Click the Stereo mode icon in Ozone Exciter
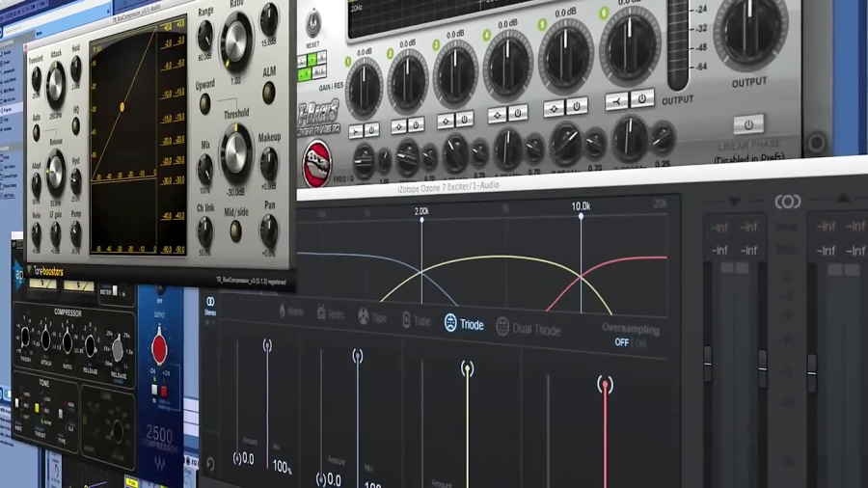The height and width of the screenshot is (488, 868). point(210,306)
